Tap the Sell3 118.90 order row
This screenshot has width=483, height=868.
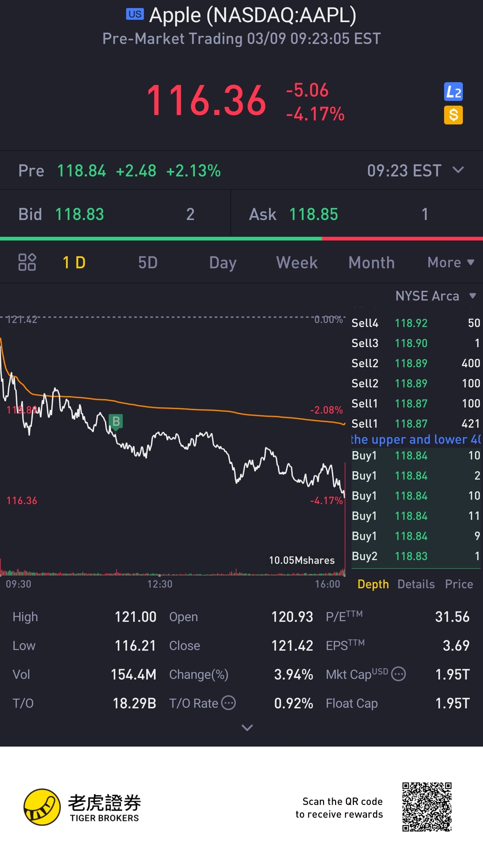(x=416, y=343)
